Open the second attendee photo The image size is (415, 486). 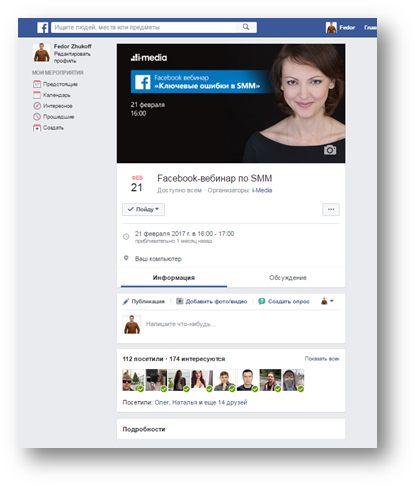coord(156,380)
